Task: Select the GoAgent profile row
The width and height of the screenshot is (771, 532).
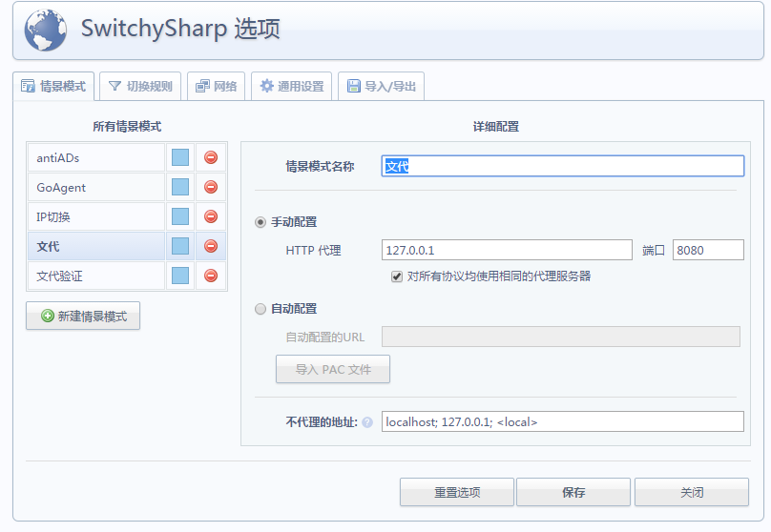Action: (x=96, y=187)
